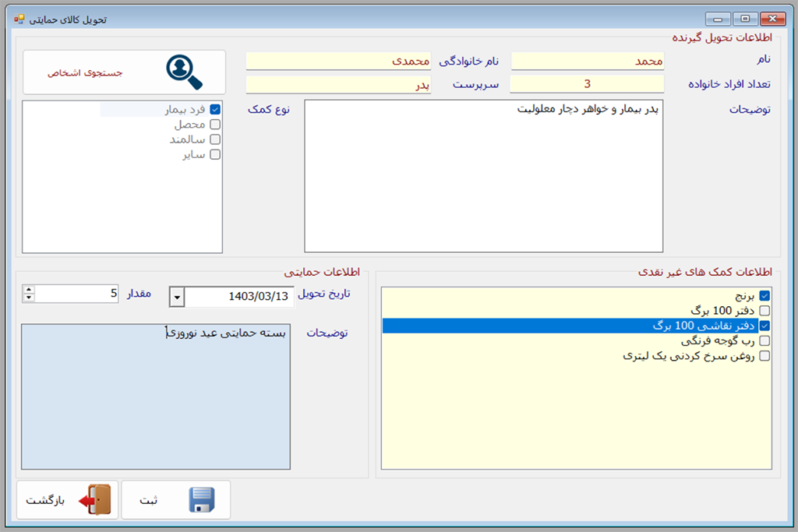Select روغن سرخ کردنی یک لیتری checkbox
The height and width of the screenshot is (532, 798).
tap(764, 356)
